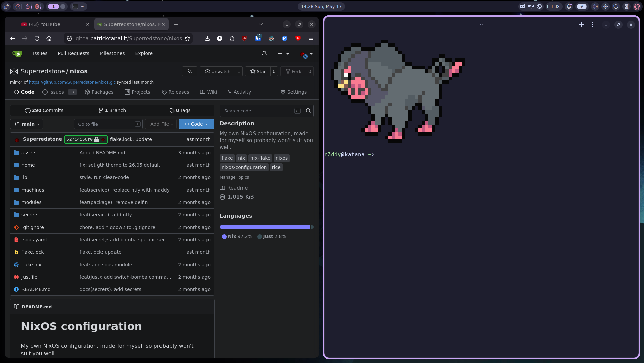Open the Bitwarden extension
This screenshot has width=644, height=363.
(x=258, y=38)
